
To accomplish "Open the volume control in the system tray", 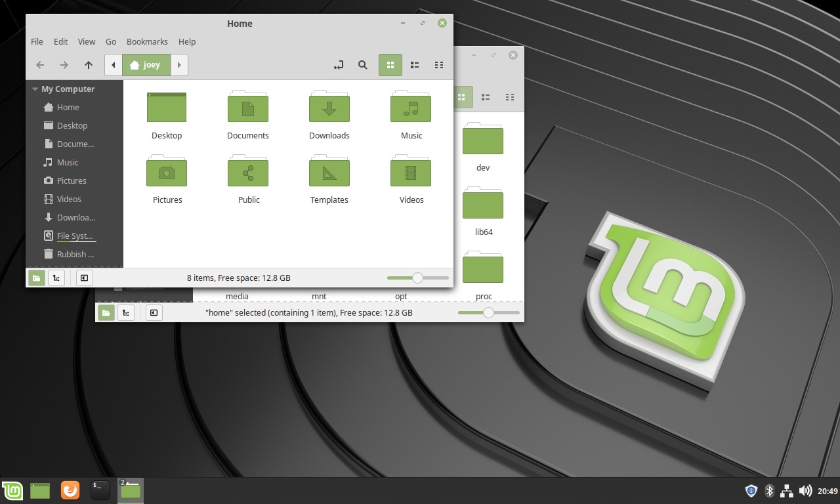I will point(805,490).
